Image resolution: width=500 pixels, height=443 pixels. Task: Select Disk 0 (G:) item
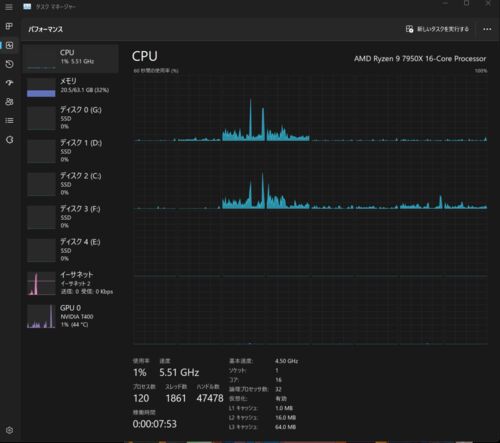(x=71, y=118)
